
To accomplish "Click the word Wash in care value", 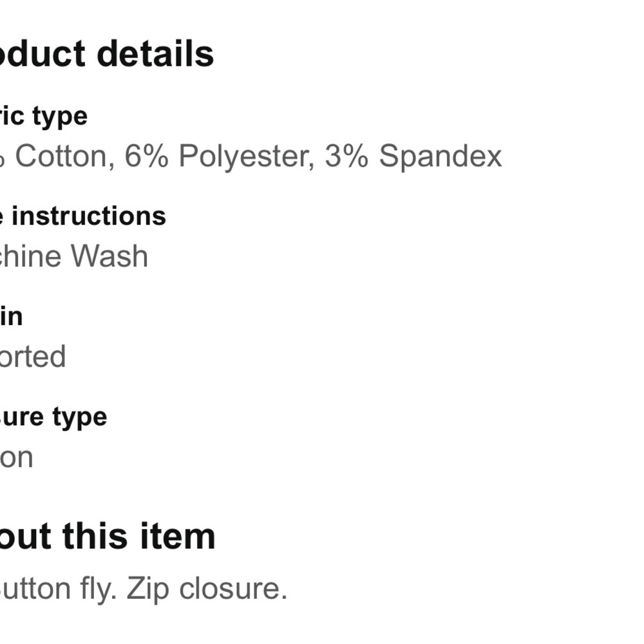I will (x=109, y=256).
